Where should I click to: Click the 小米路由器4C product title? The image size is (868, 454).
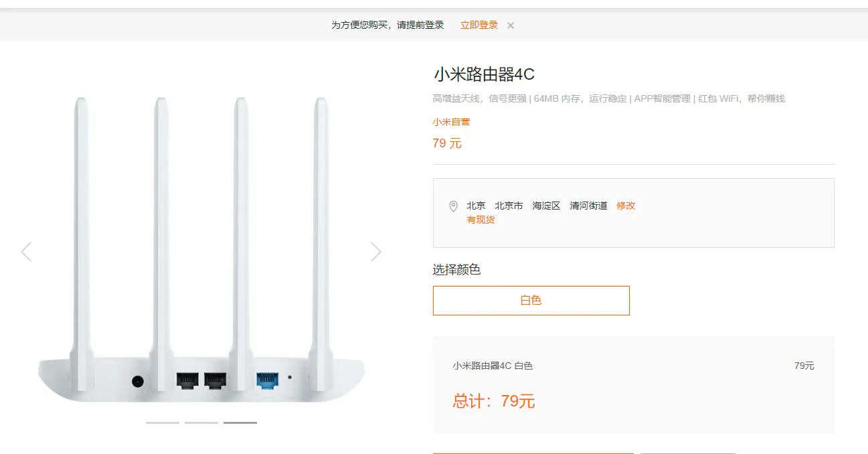(x=483, y=74)
